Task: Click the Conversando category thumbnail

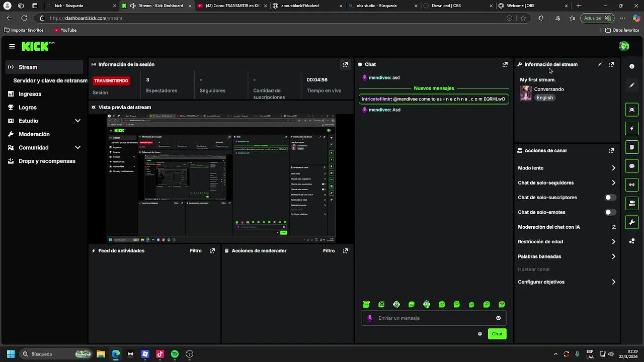Action: click(x=526, y=94)
